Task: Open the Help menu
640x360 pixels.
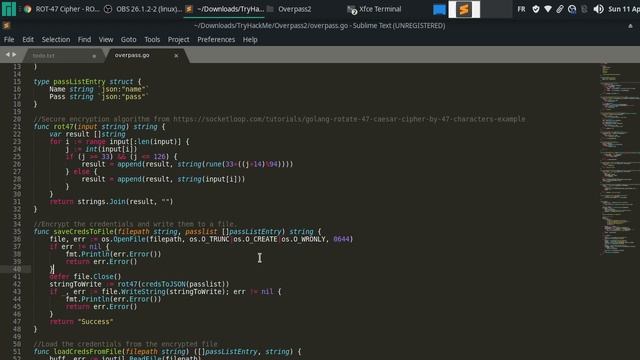Action: 250,40
